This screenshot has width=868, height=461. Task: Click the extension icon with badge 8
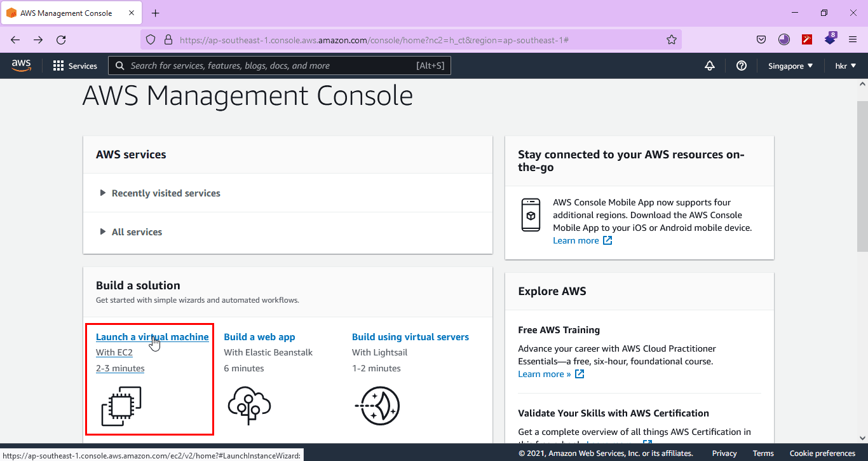[x=831, y=39]
